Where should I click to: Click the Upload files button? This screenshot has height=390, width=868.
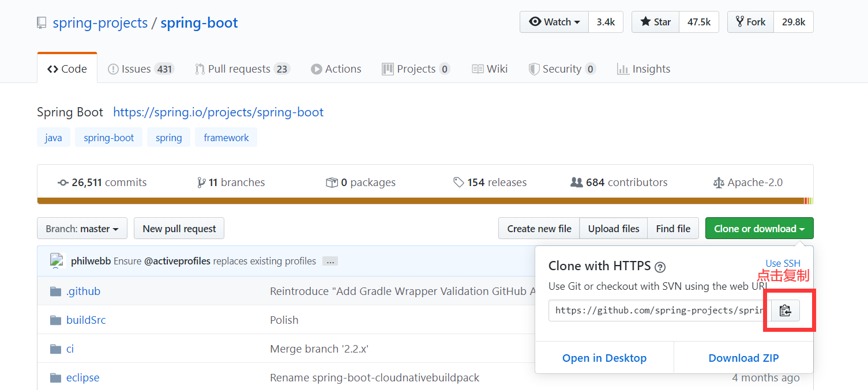click(x=614, y=229)
